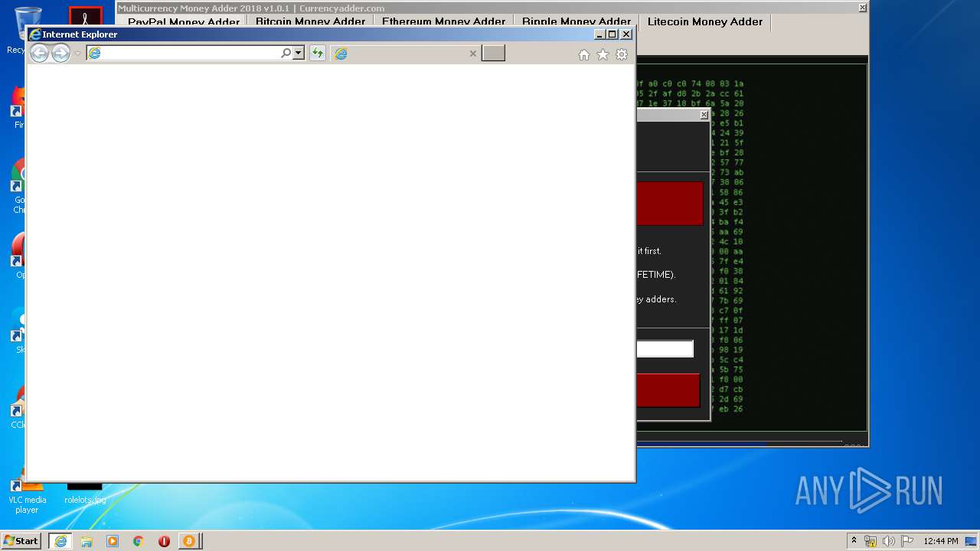The width and height of the screenshot is (980, 551).
Task: Switch to the Bitcoin Money Adder taskbar item
Action: pyautogui.click(x=188, y=540)
